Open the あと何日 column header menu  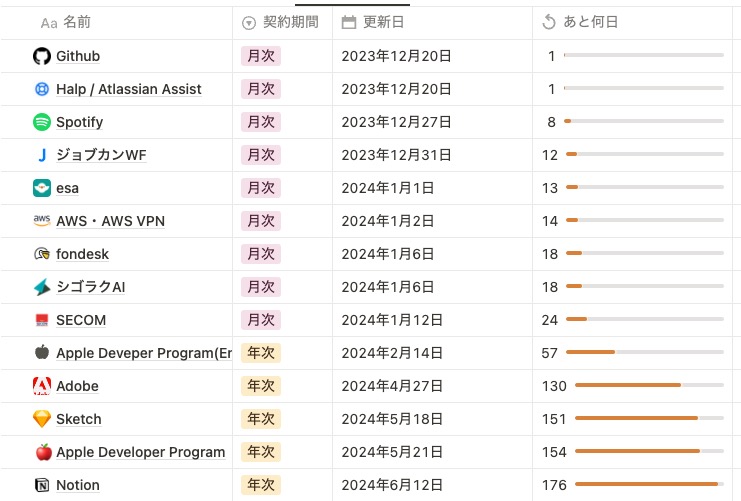pyautogui.click(x=632, y=23)
